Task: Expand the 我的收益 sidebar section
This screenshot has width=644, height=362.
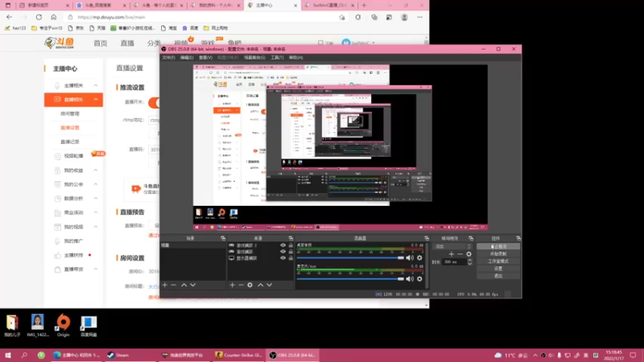Action: pos(95,171)
